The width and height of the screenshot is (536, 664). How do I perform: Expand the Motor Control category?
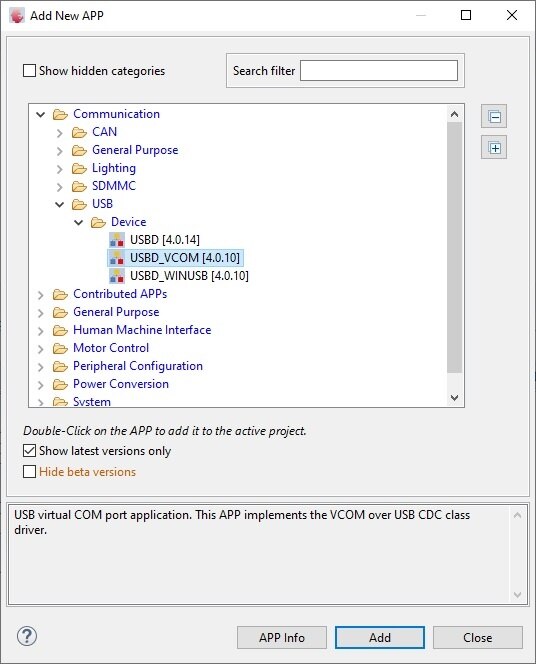41,349
